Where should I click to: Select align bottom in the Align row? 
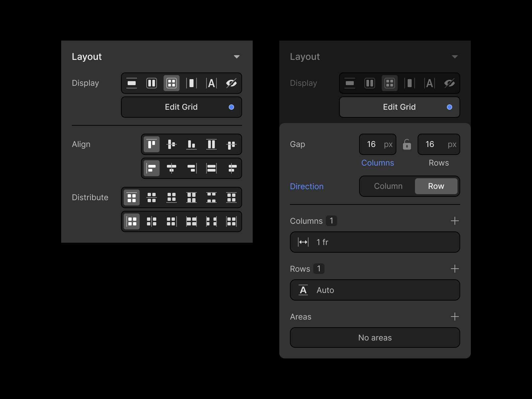click(191, 144)
